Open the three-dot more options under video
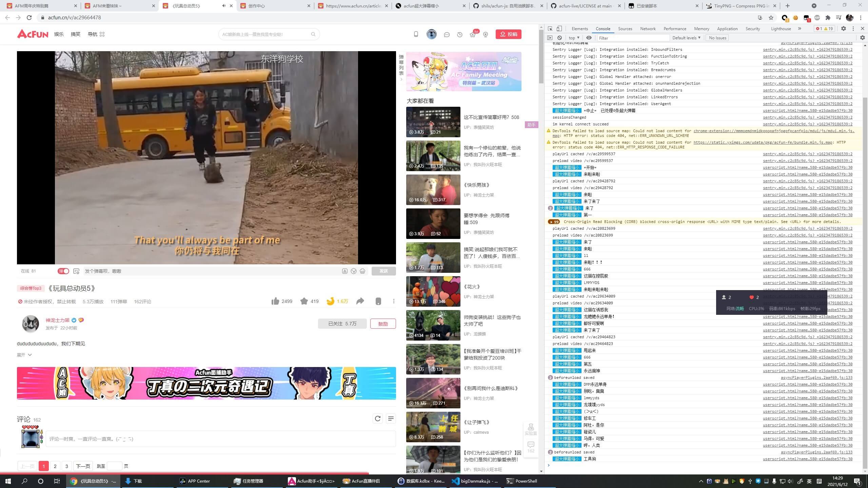This screenshot has height=488, width=868. point(394,301)
